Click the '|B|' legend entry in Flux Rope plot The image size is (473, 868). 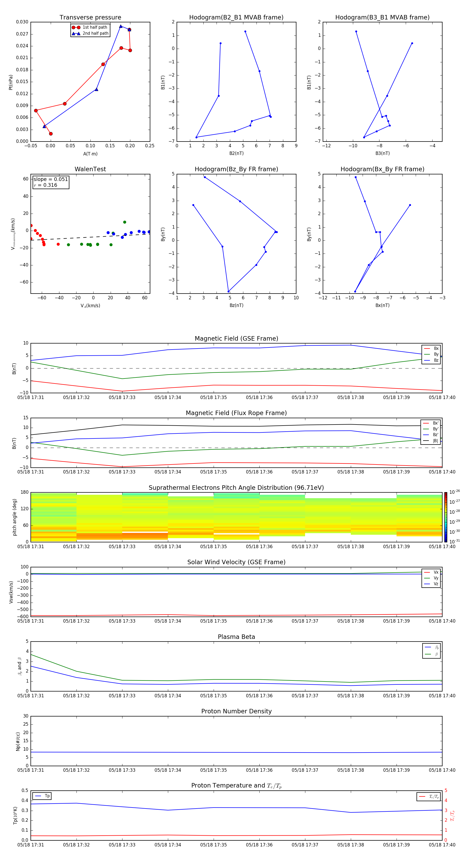(431, 441)
